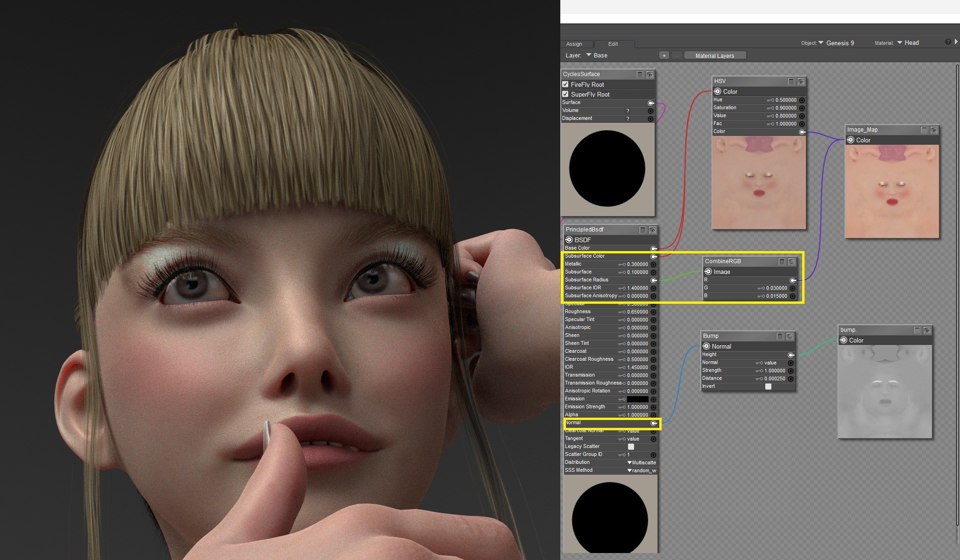The image size is (960, 560).
Task: Edit the Roughness value 0.650000
Action: tap(637, 312)
